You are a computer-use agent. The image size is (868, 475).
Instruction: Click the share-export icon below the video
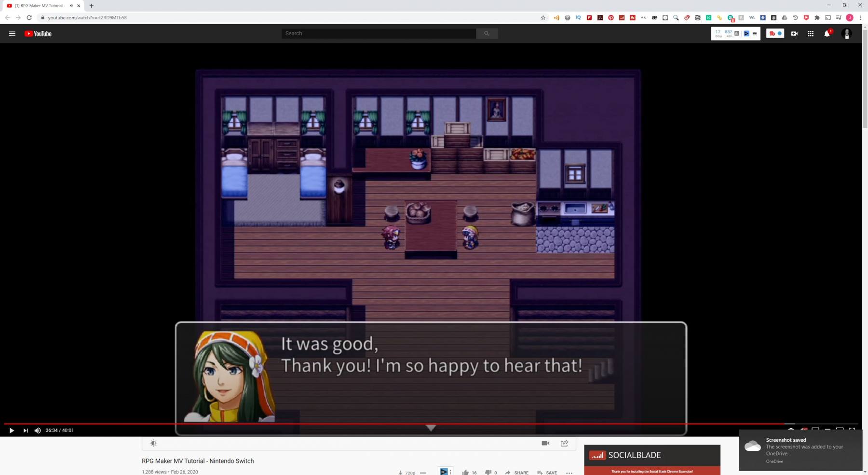[564, 443]
